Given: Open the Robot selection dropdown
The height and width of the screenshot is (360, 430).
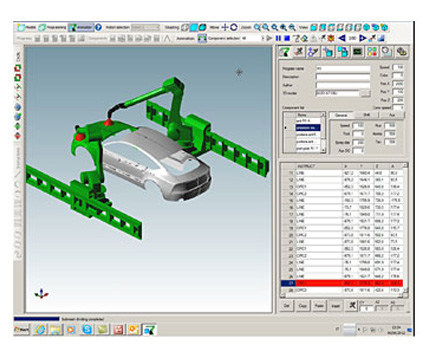Looking at the screenshot, I should [x=145, y=27].
